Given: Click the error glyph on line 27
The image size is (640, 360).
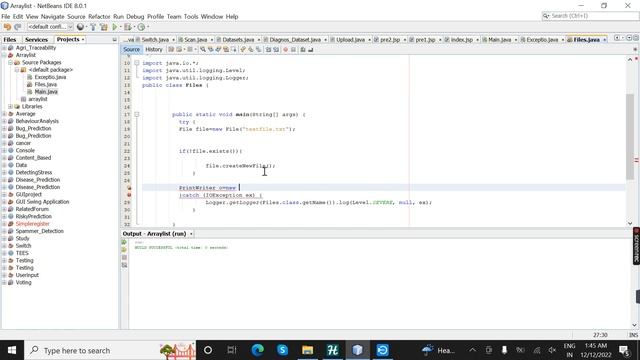Looking at the screenshot, I should tap(129, 188).
